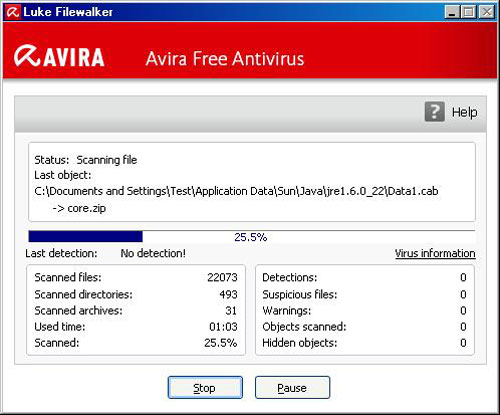Screen dimensions: 500x415
Task: Maximize the Luke Filewalker window
Action: (468, 12)
